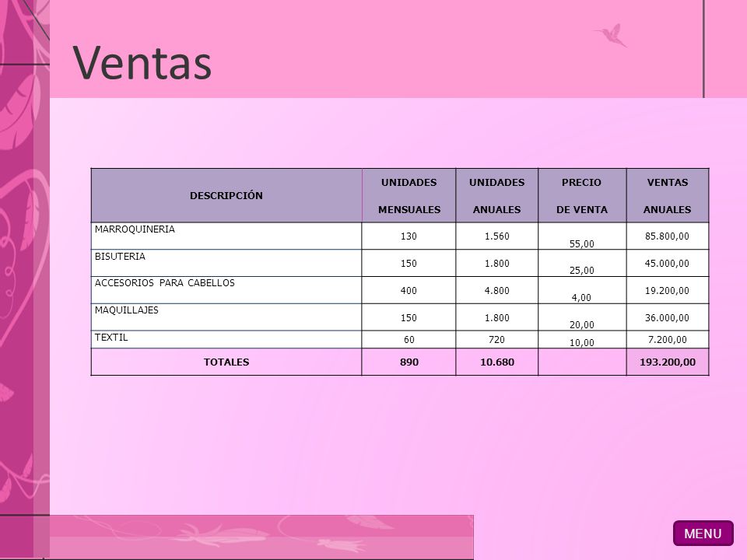
Task: Select the BISUTERIA row label
Action: click(120, 256)
